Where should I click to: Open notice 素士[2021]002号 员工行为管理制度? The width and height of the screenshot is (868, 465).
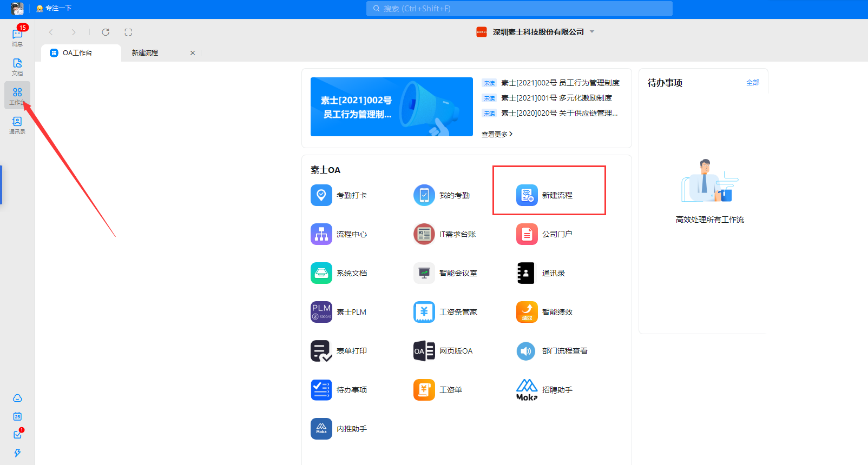click(x=560, y=83)
